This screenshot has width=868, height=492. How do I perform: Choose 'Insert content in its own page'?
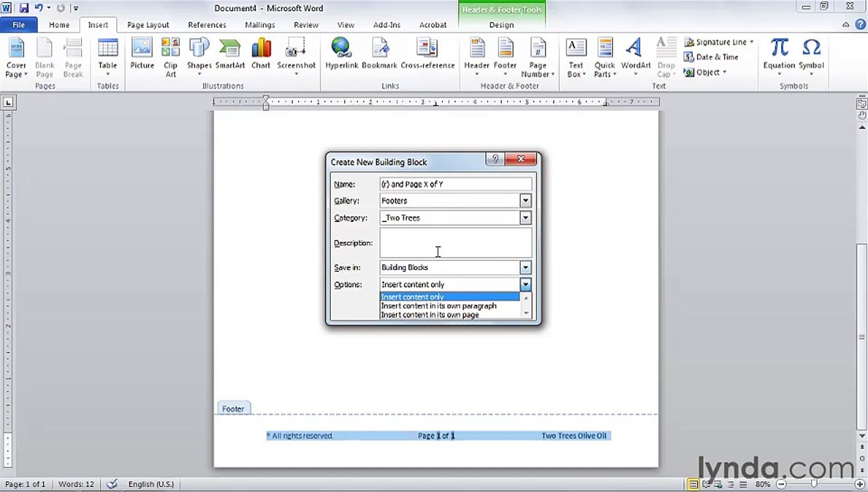[450, 314]
